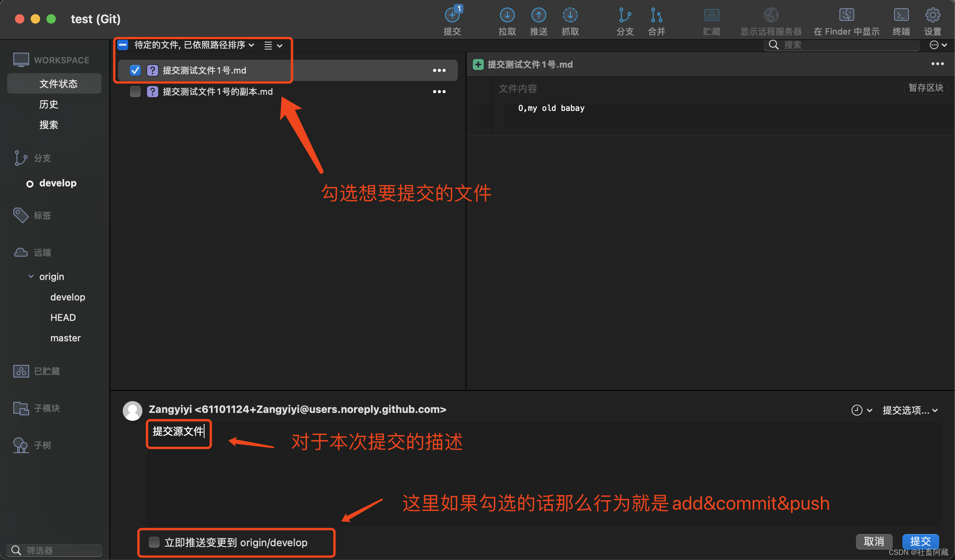Enable immediate push to origin/develop checkbox
The height and width of the screenshot is (560, 955).
(154, 542)
